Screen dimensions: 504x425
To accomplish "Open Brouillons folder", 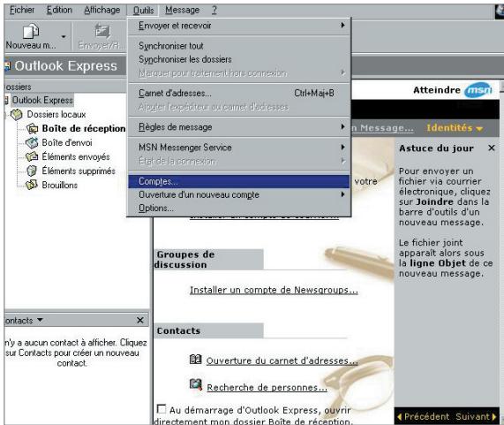I will pyautogui.click(x=59, y=186).
